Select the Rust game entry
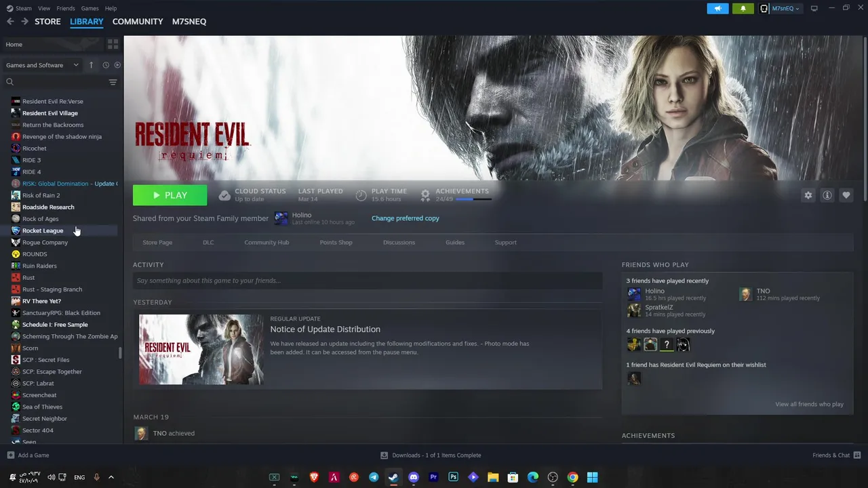 point(28,277)
